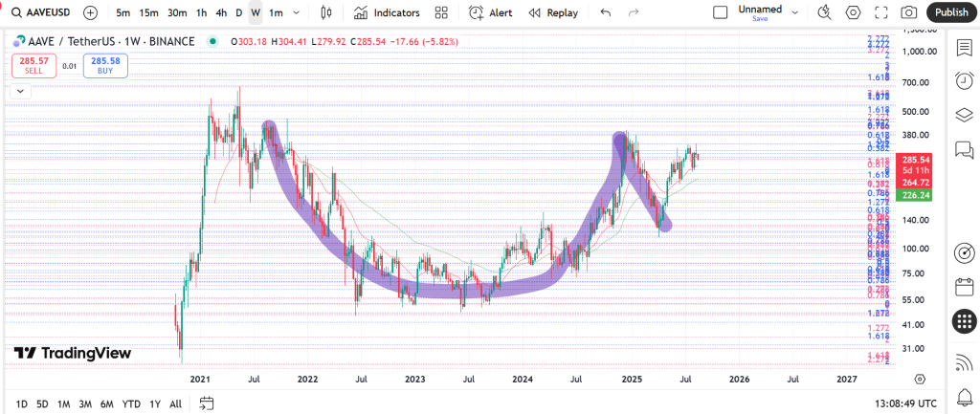Viewport: 980px width, 414px height.
Task: Click the green 226.24 price label
Action: pyautogui.click(x=914, y=195)
